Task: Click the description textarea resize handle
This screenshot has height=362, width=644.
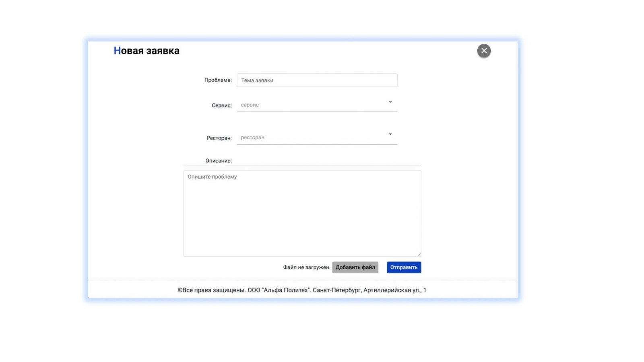Action: 419,254
